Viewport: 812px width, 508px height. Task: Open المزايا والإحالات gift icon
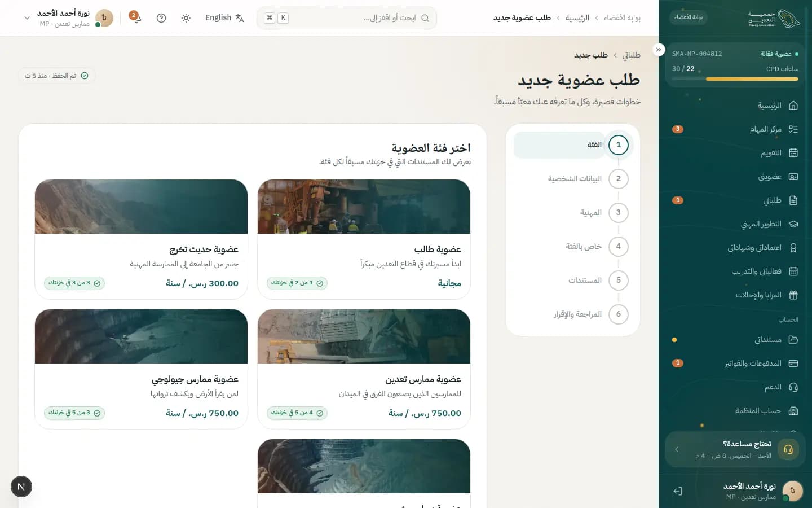(x=793, y=295)
